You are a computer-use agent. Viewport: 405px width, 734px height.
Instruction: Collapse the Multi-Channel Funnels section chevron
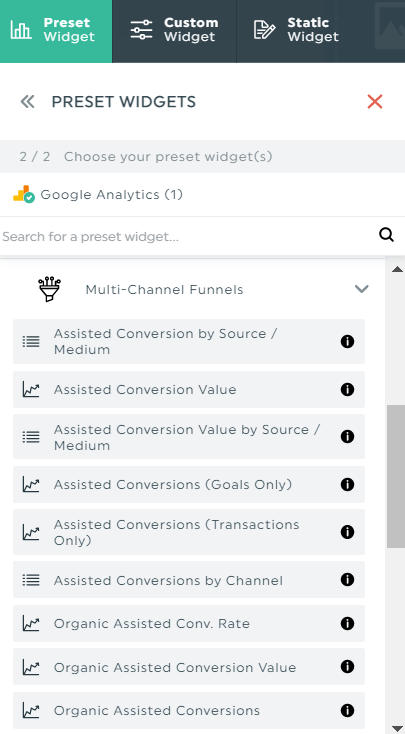point(361,289)
